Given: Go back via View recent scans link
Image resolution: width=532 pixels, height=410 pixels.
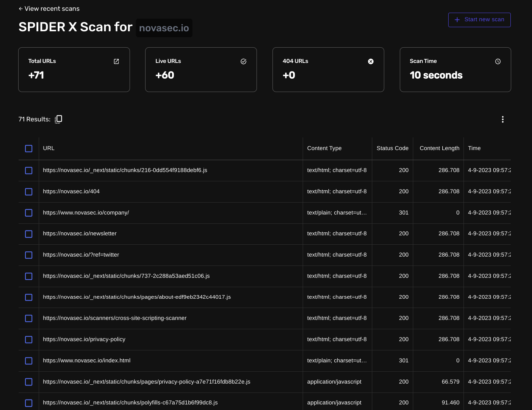Looking at the screenshot, I should [x=49, y=9].
